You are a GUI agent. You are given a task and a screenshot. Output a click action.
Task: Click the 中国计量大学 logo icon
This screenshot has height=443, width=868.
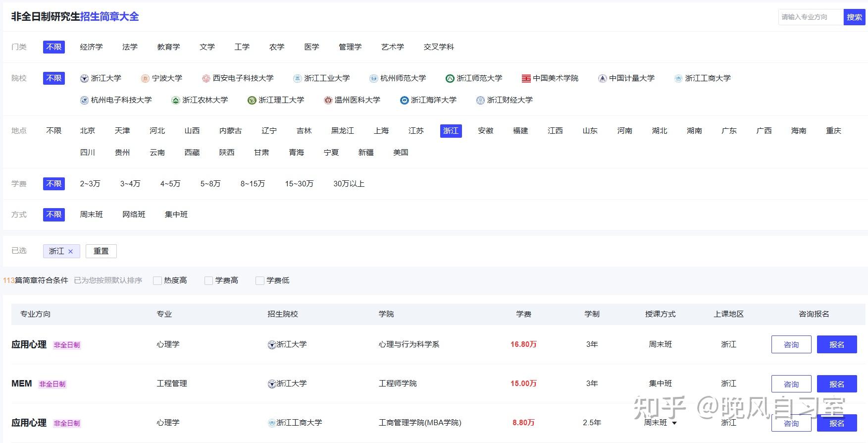coord(602,78)
